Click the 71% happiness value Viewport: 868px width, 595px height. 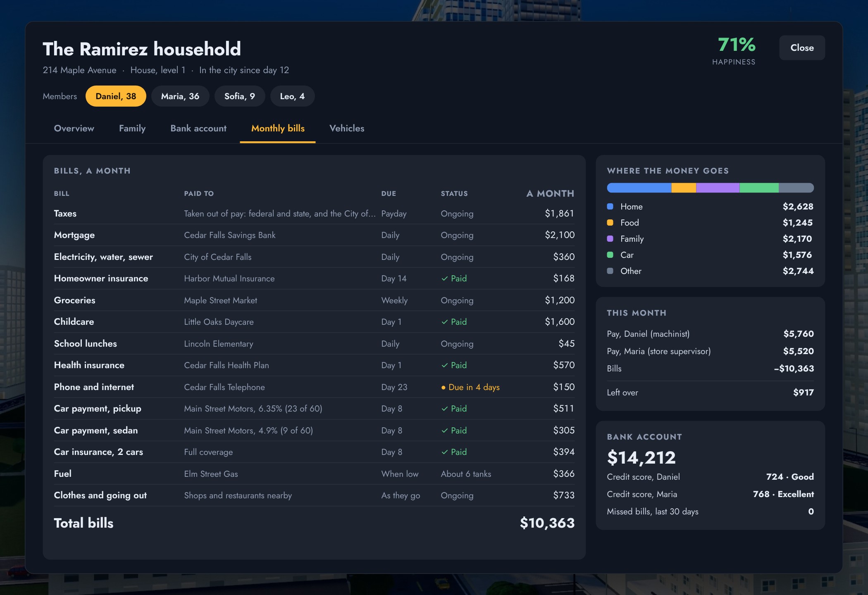737,45
